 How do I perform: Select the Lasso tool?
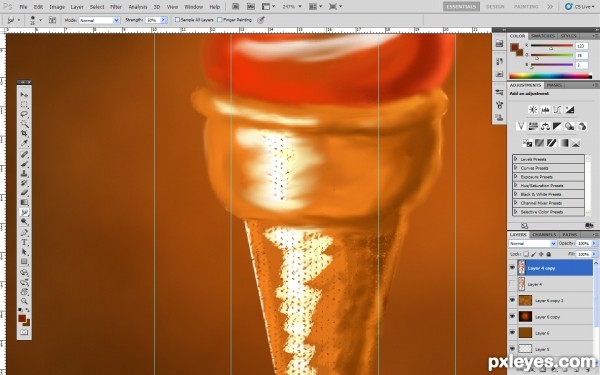pyautogui.click(x=24, y=114)
